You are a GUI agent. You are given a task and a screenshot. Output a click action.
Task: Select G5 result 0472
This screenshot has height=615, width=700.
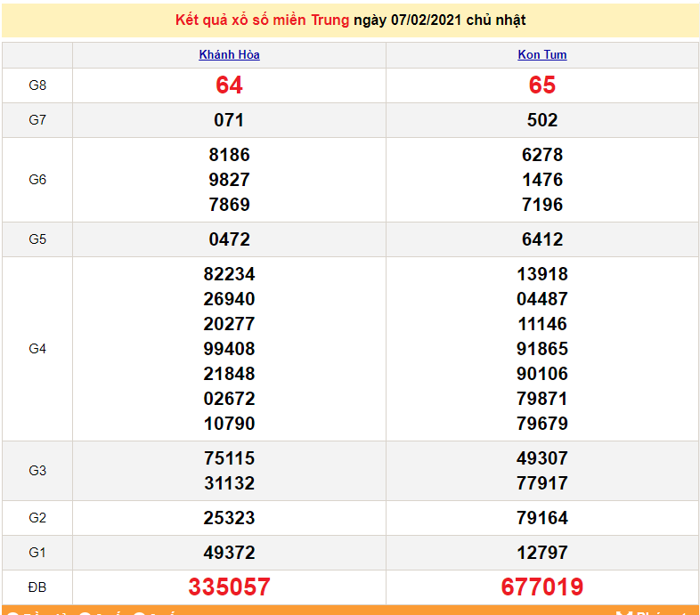click(229, 239)
